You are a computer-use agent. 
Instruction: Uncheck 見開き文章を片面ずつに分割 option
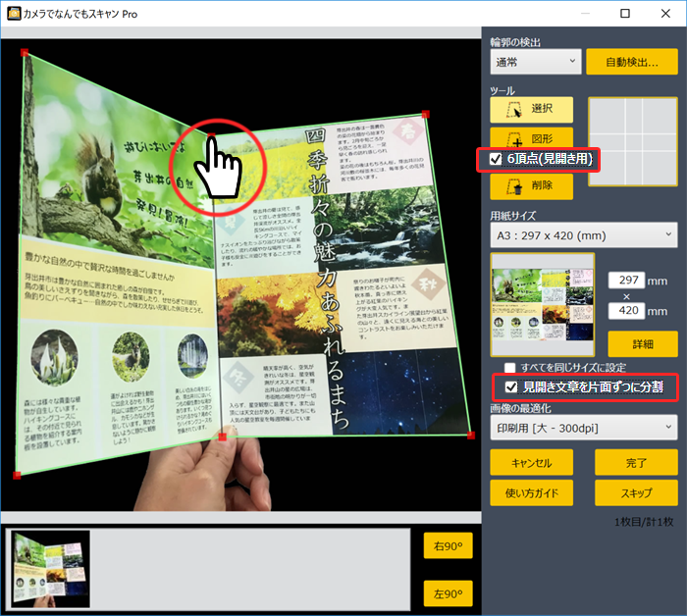[511, 387]
